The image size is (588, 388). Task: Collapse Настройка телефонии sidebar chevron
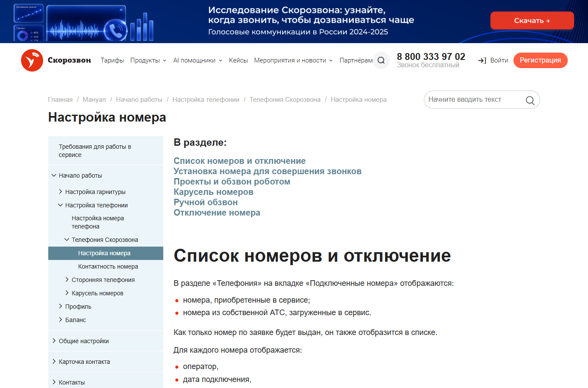[x=60, y=205]
